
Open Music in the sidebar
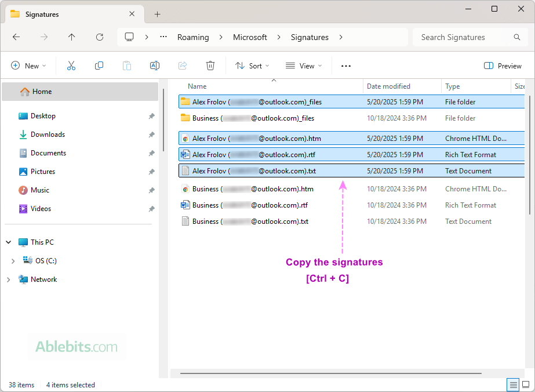click(x=40, y=190)
